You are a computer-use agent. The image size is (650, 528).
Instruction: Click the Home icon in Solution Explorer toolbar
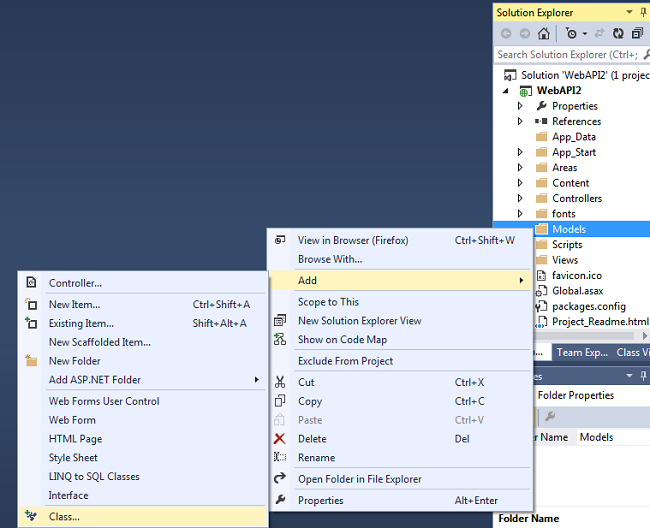[543, 33]
